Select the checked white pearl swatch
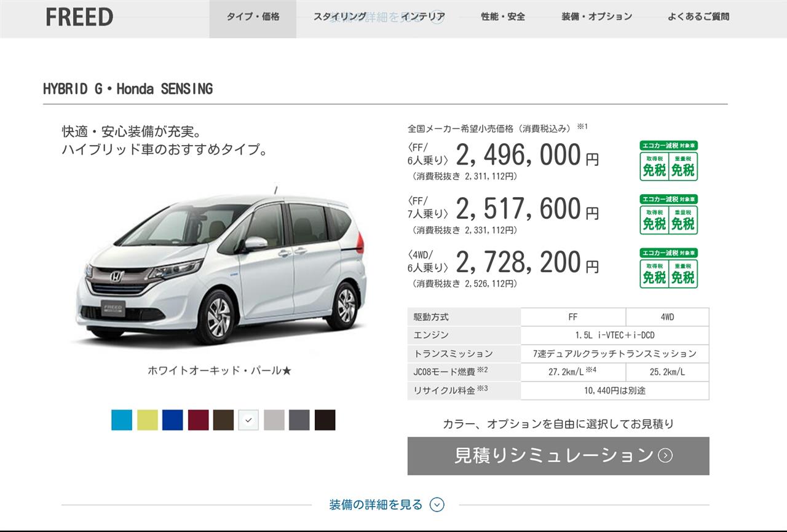 click(x=248, y=420)
